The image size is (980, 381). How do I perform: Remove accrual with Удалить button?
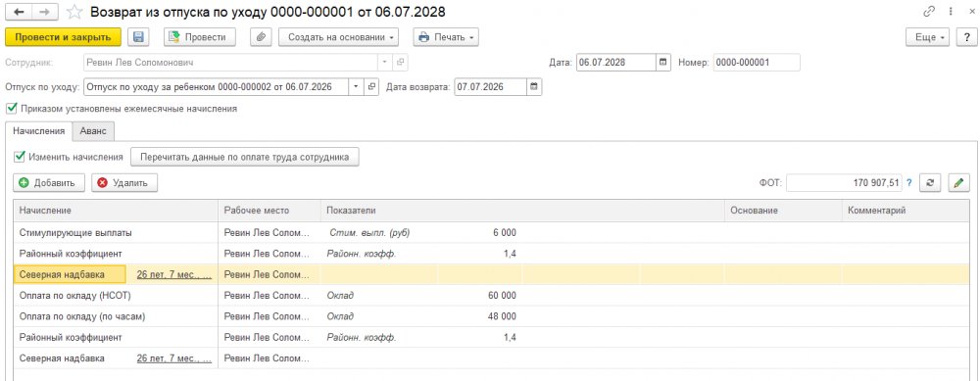[124, 182]
